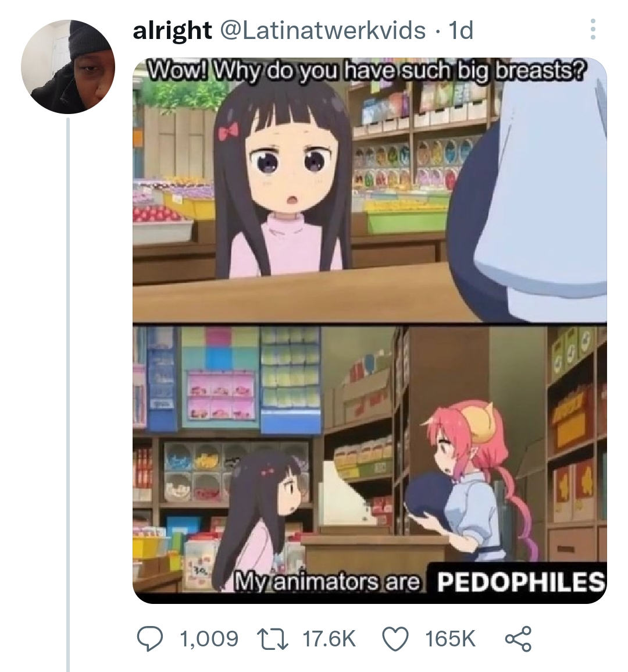The image size is (628, 672).
Task: Retweet this post using the arrows icon
Action: pyautogui.click(x=272, y=639)
